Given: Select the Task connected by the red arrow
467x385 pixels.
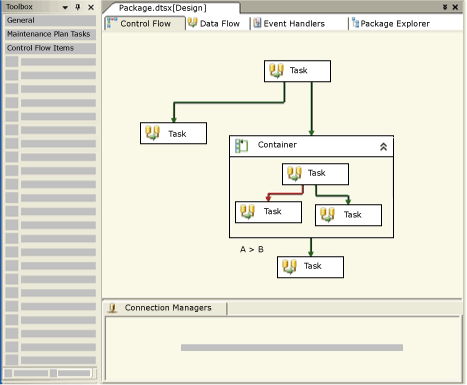Looking at the screenshot, I should 268,212.
